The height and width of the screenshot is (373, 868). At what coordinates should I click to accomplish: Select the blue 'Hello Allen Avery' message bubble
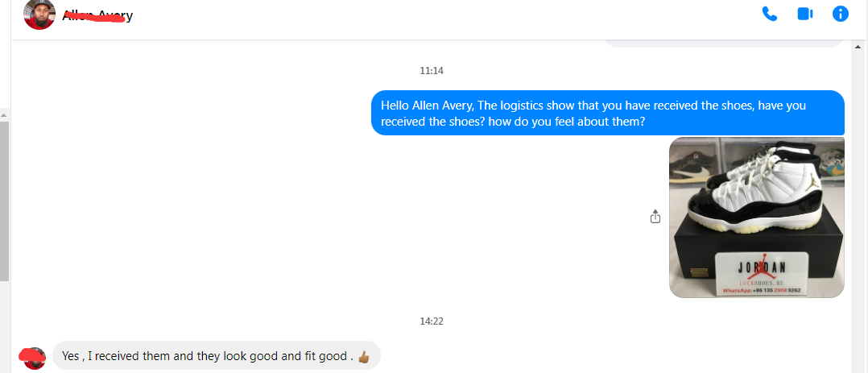click(x=608, y=113)
